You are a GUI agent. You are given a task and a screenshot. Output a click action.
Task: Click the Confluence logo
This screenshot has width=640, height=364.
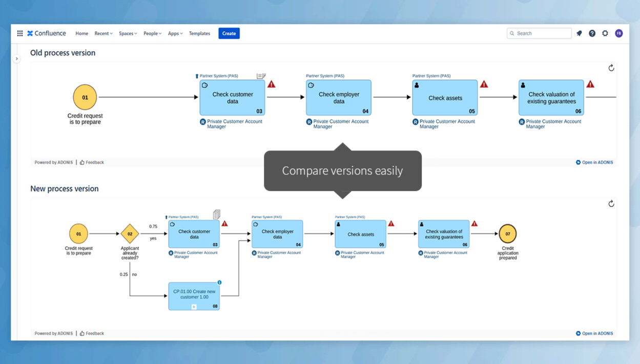[x=47, y=33]
